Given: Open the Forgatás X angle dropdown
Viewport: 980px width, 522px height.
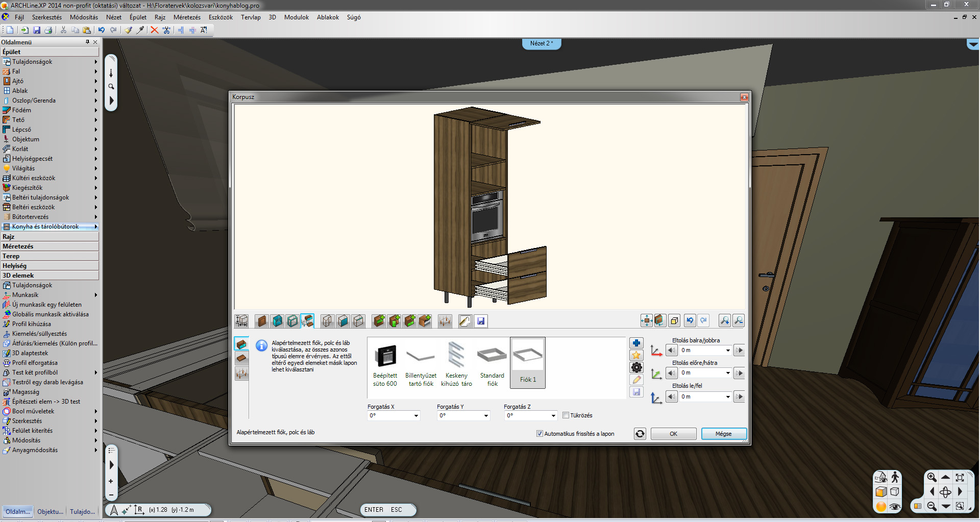Looking at the screenshot, I should 416,416.
